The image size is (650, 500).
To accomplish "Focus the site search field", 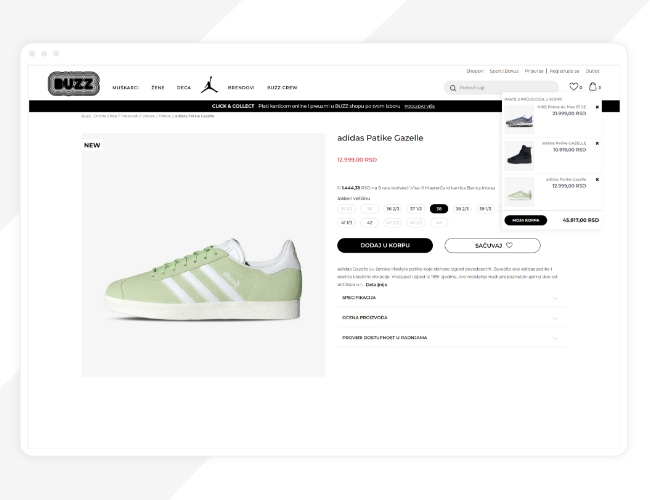I will pos(501,88).
